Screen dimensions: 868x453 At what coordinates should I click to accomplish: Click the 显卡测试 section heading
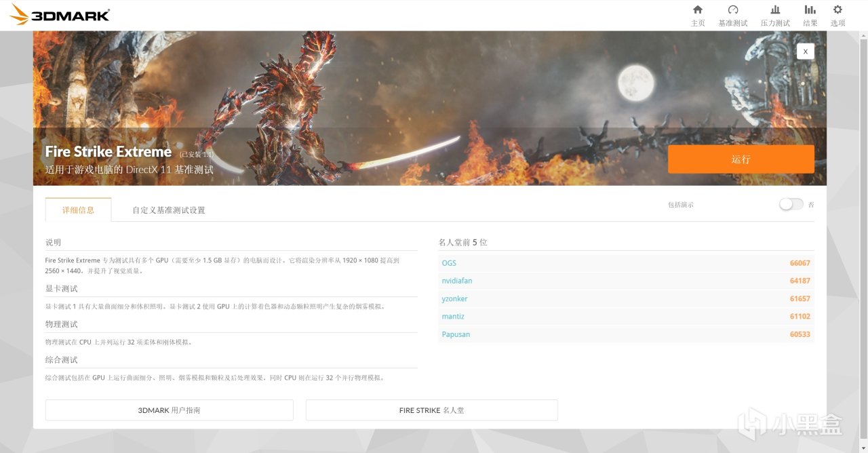pyautogui.click(x=62, y=288)
